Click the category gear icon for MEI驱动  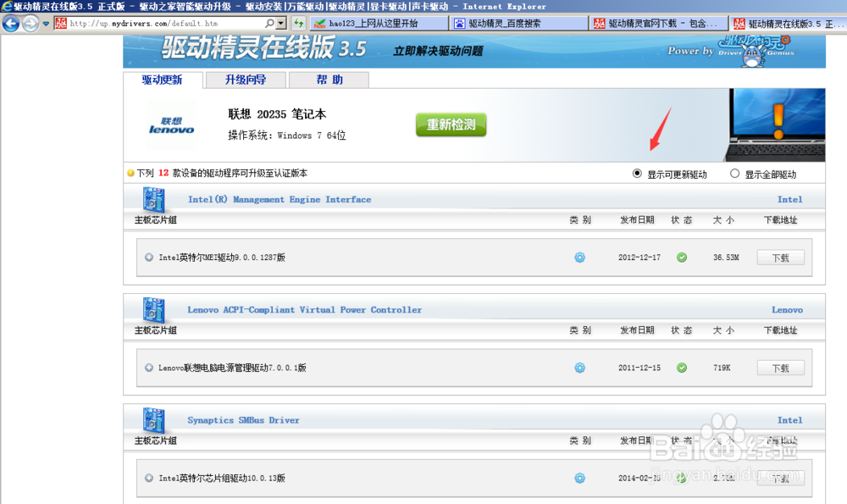coord(579,258)
